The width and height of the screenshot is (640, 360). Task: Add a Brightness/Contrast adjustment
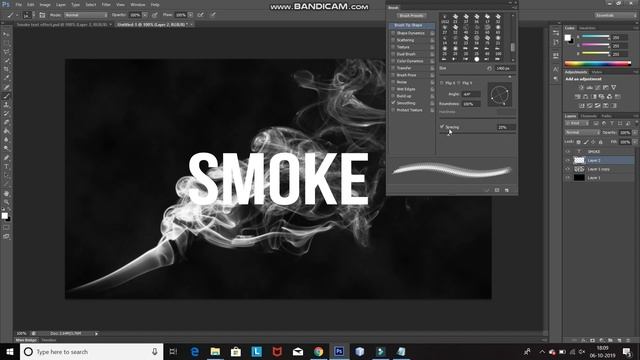(x=581, y=87)
